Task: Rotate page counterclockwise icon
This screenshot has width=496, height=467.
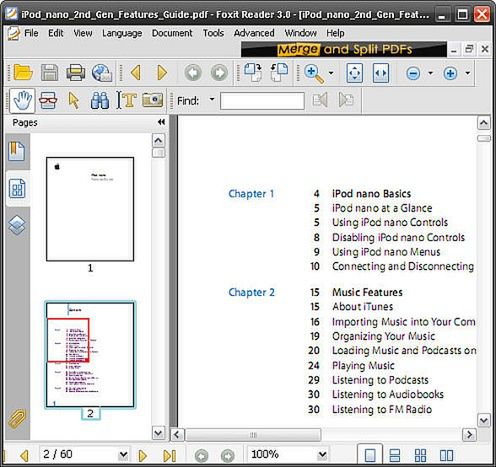Action: 279,72
